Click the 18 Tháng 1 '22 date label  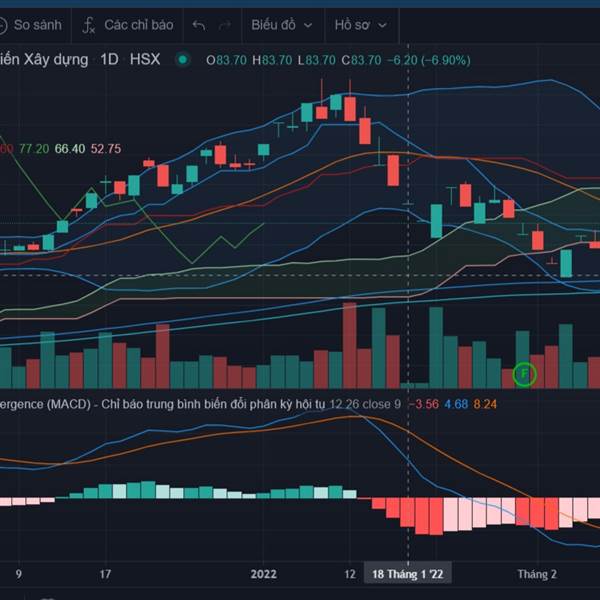[x=408, y=574]
